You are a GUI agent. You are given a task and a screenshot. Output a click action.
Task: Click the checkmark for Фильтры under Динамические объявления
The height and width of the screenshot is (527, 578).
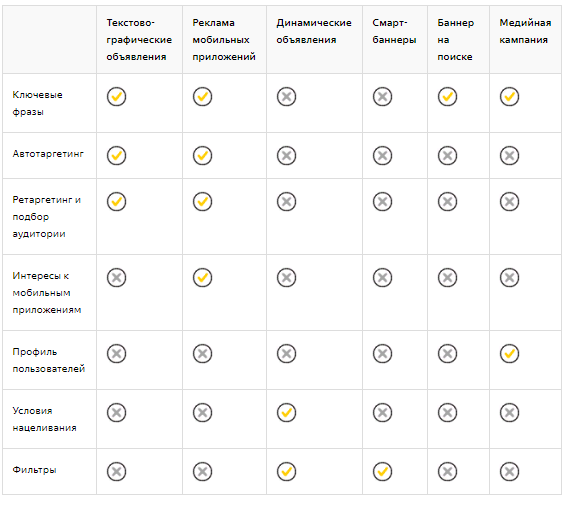[x=286, y=471]
